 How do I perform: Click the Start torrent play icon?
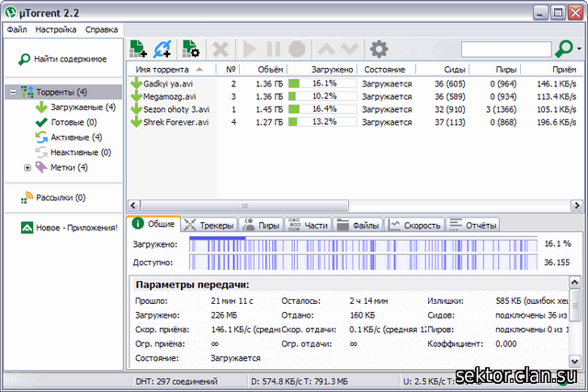pyautogui.click(x=249, y=49)
